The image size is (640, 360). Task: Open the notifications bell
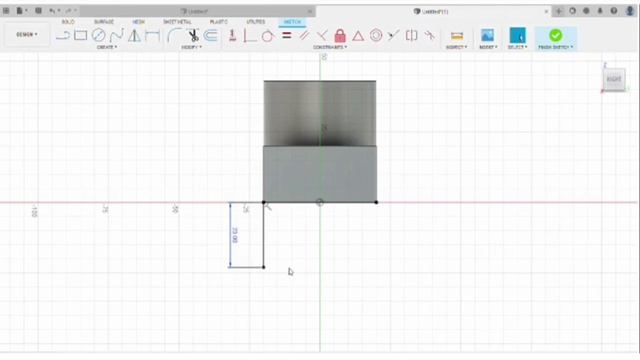pos(600,11)
